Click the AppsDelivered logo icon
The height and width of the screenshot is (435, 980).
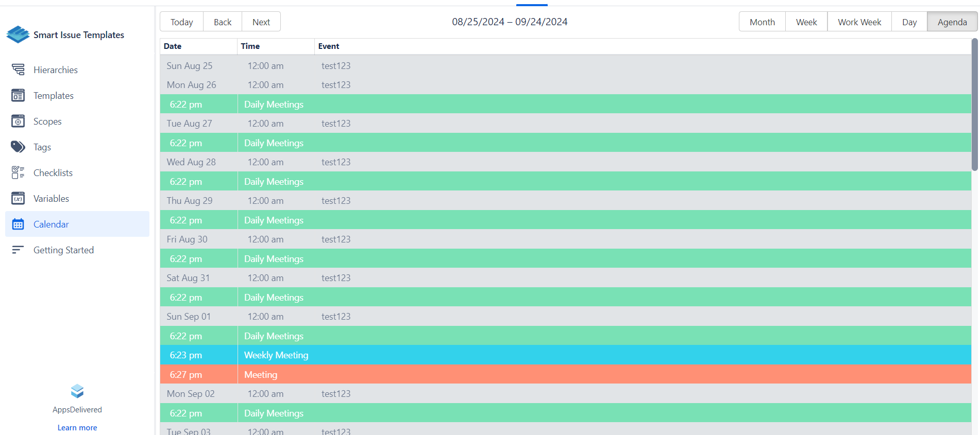point(77,391)
